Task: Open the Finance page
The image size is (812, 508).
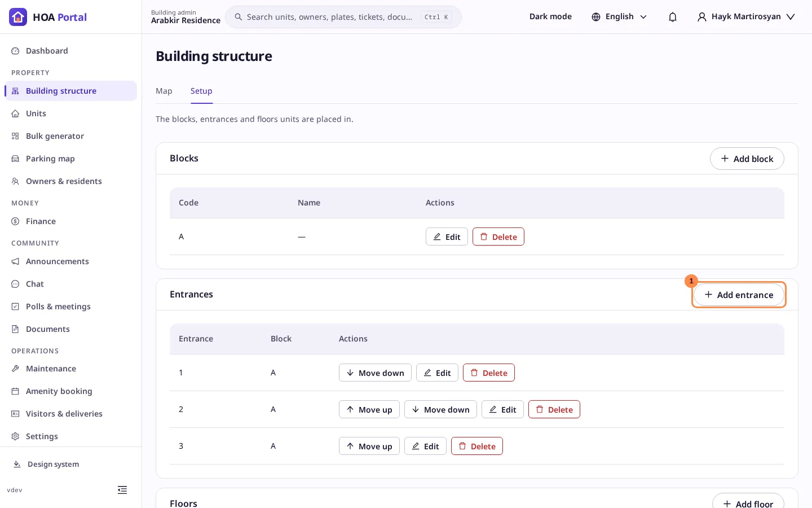Action: [70, 221]
